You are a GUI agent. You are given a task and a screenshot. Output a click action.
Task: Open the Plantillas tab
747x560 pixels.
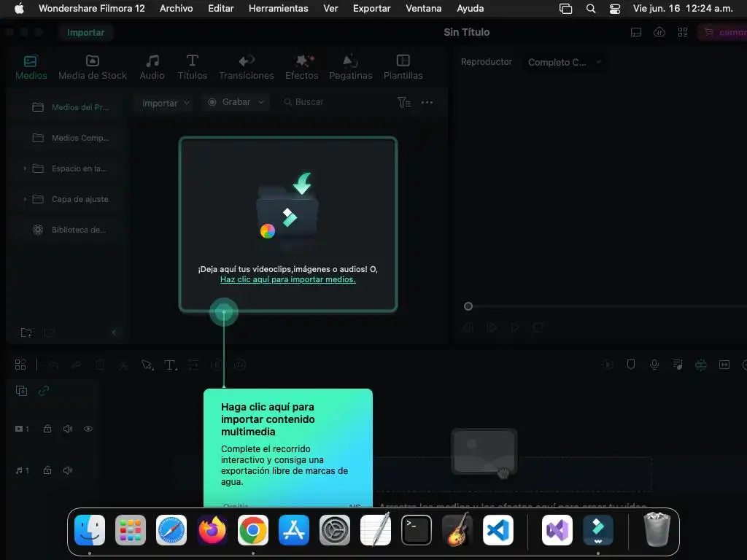pyautogui.click(x=403, y=67)
